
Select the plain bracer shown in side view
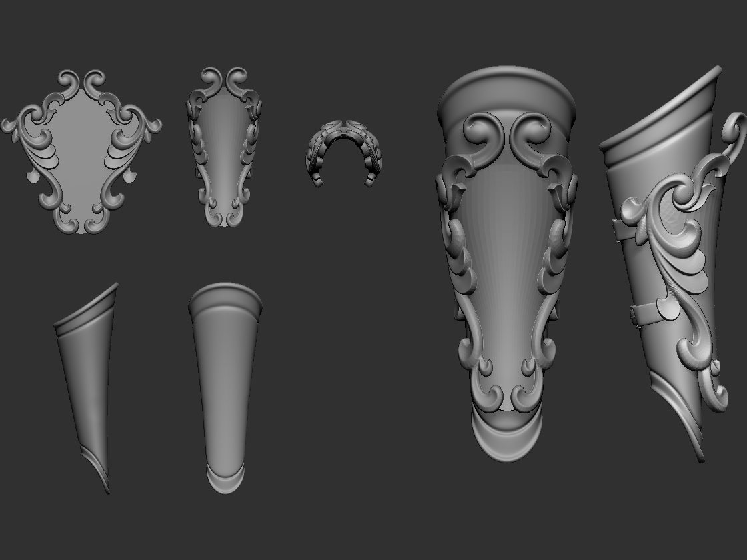[x=87, y=388]
